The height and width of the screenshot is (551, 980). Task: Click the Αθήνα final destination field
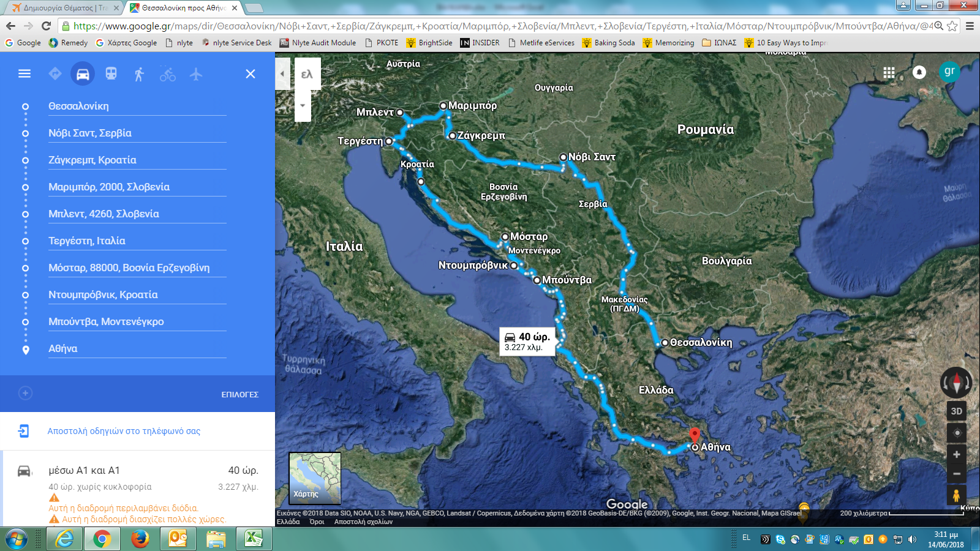(137, 348)
